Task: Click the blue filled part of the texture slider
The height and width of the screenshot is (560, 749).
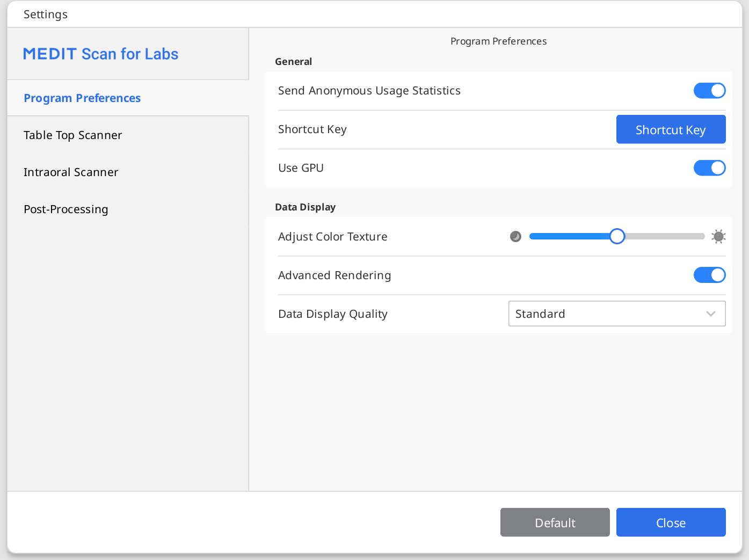Action: coord(569,236)
